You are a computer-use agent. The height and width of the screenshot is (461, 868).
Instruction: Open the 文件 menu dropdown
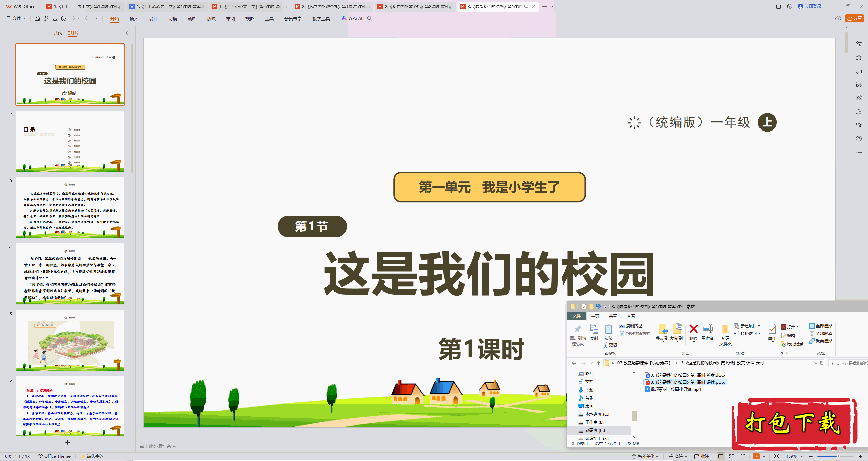(16, 18)
